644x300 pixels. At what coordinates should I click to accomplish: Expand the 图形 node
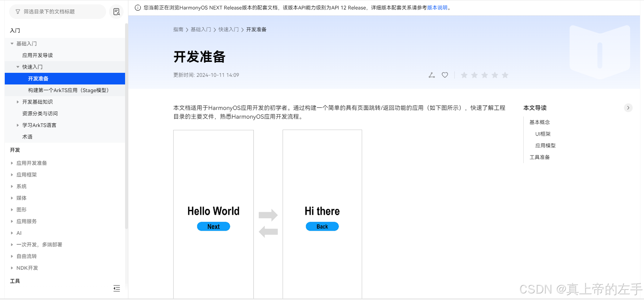coord(12,210)
